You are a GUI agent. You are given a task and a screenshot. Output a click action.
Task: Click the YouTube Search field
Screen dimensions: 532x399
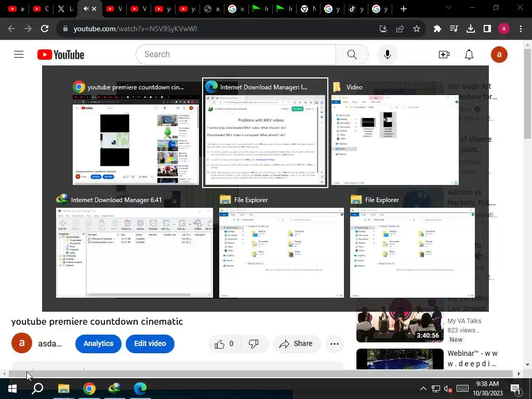coord(236,54)
